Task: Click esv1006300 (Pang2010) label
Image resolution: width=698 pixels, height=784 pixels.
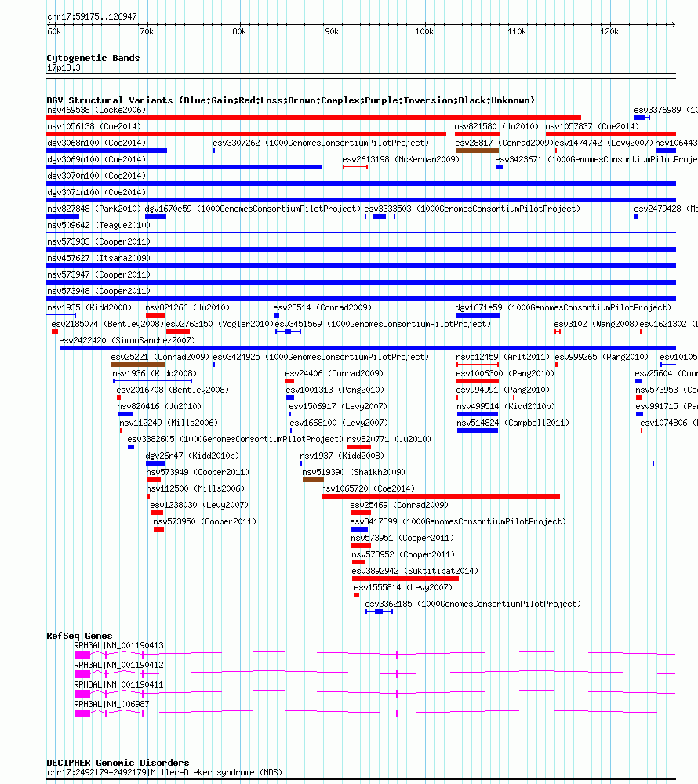Action: click(x=505, y=374)
